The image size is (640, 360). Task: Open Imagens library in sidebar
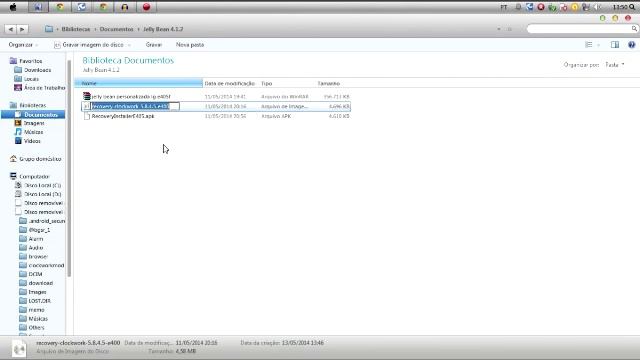coord(34,123)
